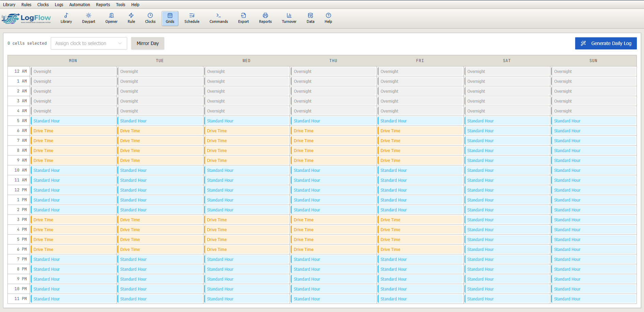Select Wednesday 5 AM Standard Hour cell
This screenshot has width=644, height=312.
247,121
